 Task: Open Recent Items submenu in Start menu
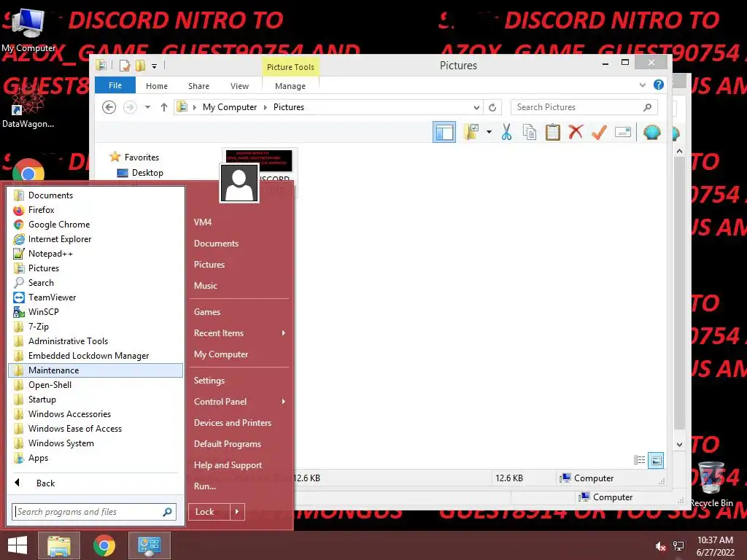click(239, 333)
